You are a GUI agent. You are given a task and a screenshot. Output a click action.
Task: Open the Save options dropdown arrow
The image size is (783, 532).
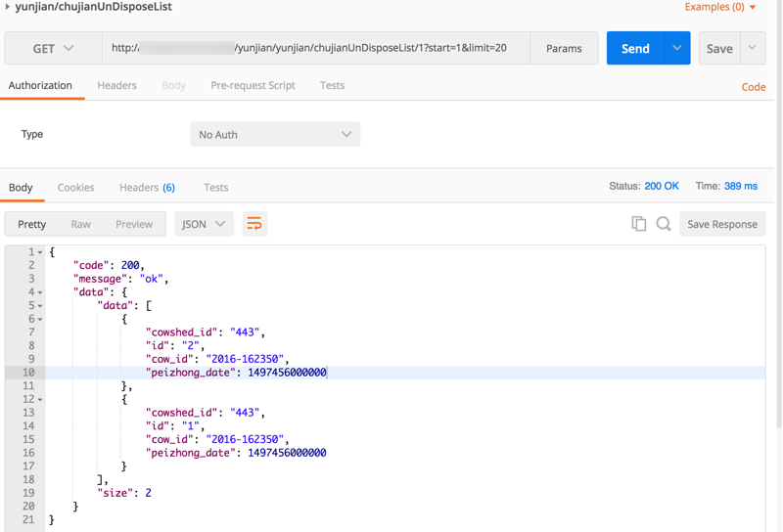pos(753,48)
